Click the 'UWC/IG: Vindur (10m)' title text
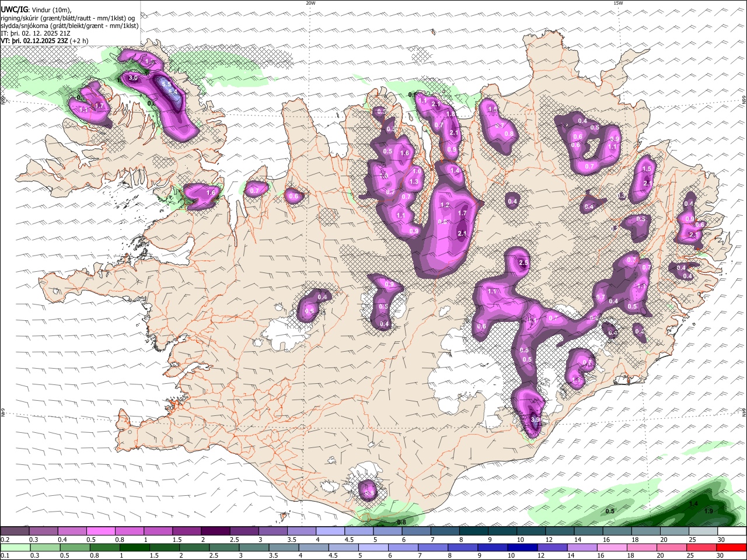 coord(37,10)
